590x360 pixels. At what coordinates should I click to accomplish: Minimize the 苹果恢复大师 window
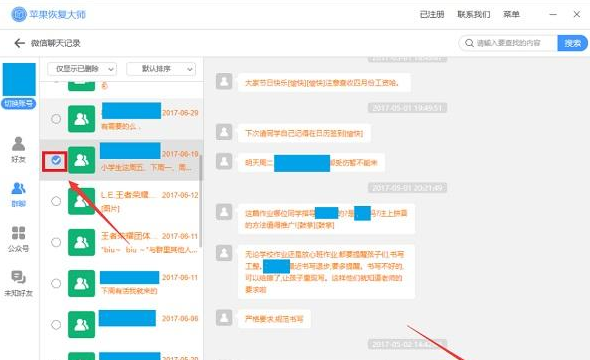[x=553, y=14]
